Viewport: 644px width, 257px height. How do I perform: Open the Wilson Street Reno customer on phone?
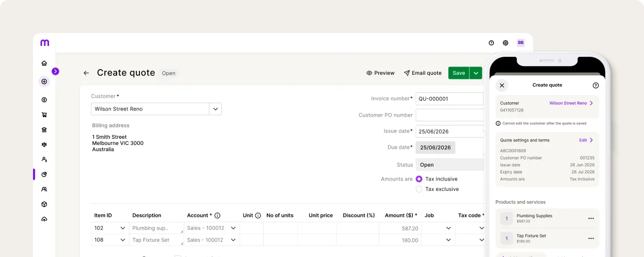click(571, 103)
